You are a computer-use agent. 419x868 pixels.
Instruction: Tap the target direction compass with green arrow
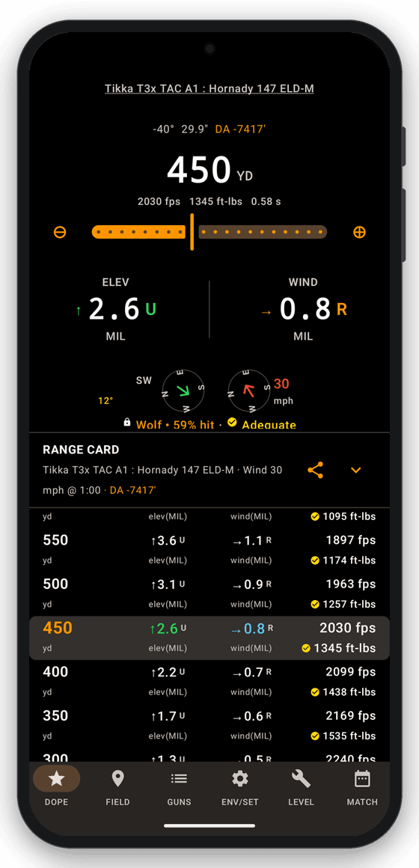[183, 391]
